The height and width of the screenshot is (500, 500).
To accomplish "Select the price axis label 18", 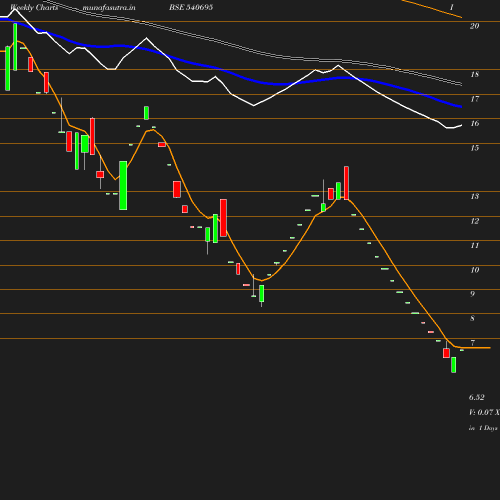I will pos(475,74).
